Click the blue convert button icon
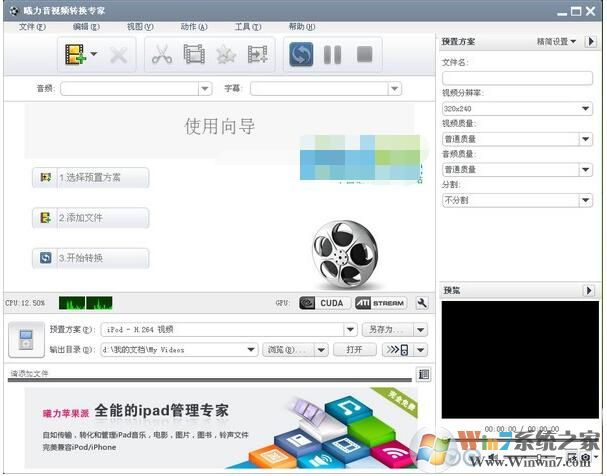 [x=301, y=54]
